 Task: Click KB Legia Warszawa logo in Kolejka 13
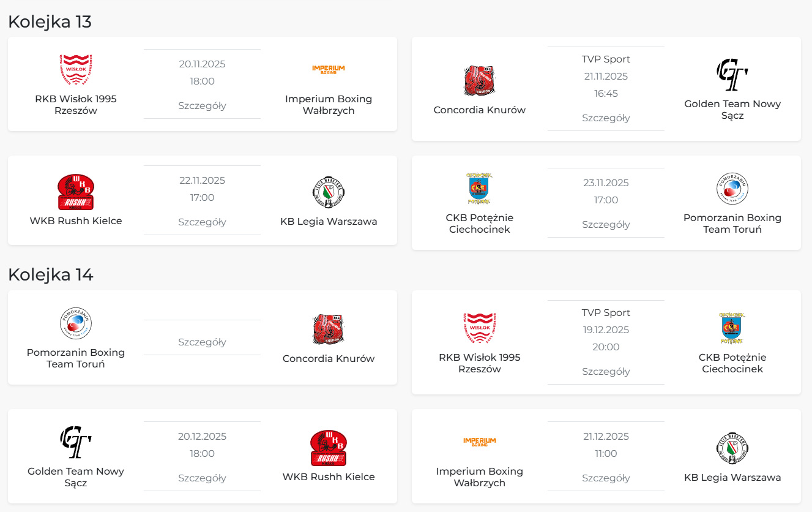tap(329, 192)
